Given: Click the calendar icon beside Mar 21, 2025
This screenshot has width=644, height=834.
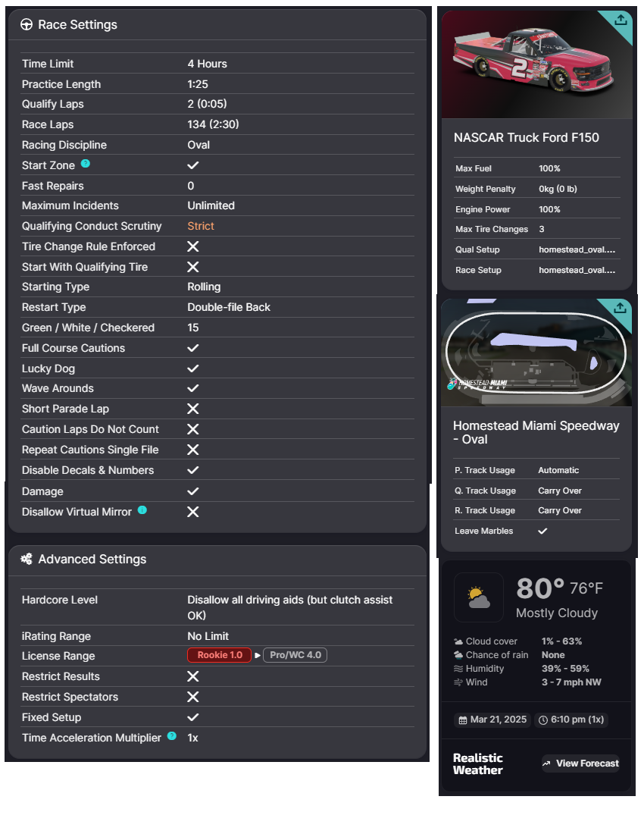Looking at the screenshot, I should [463, 720].
